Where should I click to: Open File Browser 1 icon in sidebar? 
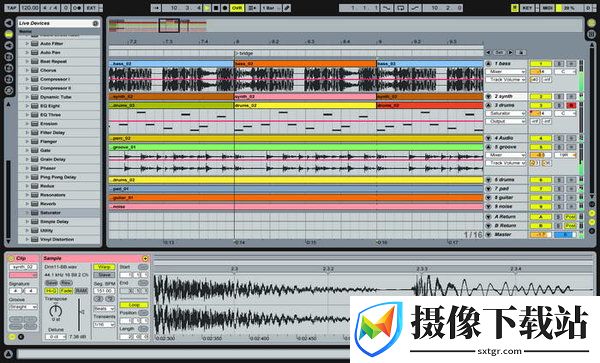[x=9, y=57]
